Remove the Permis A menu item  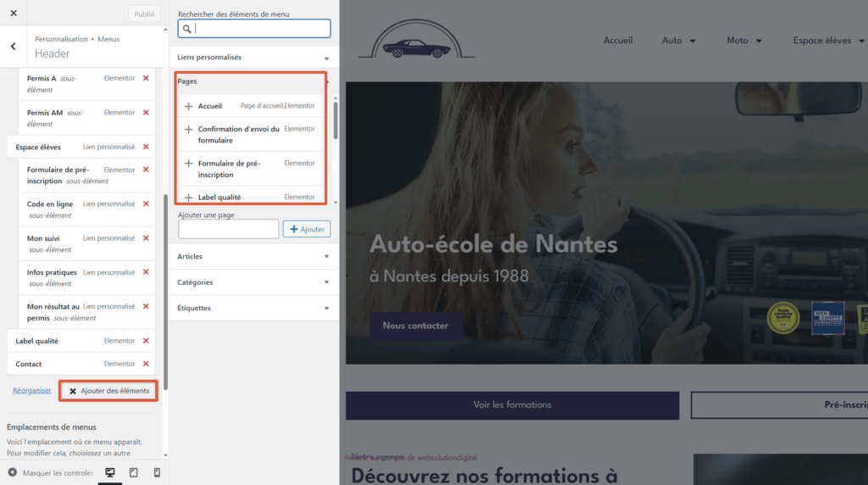point(146,78)
